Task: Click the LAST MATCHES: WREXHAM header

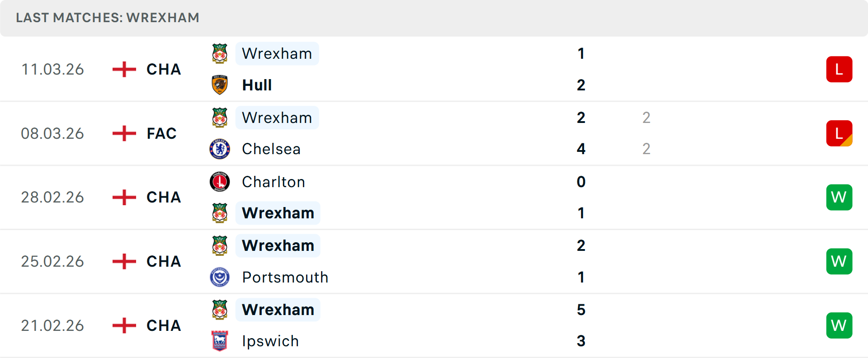Action: [x=107, y=18]
